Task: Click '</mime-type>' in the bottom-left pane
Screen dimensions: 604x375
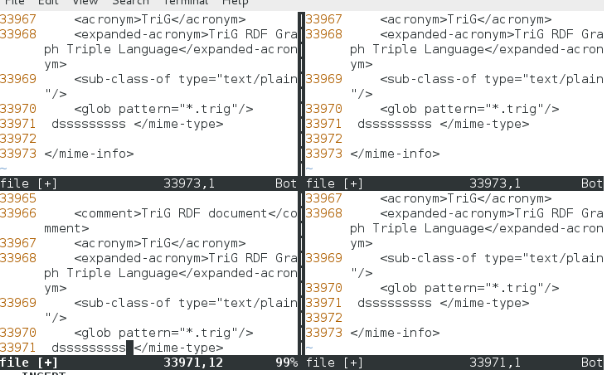Action: [x=179, y=348]
